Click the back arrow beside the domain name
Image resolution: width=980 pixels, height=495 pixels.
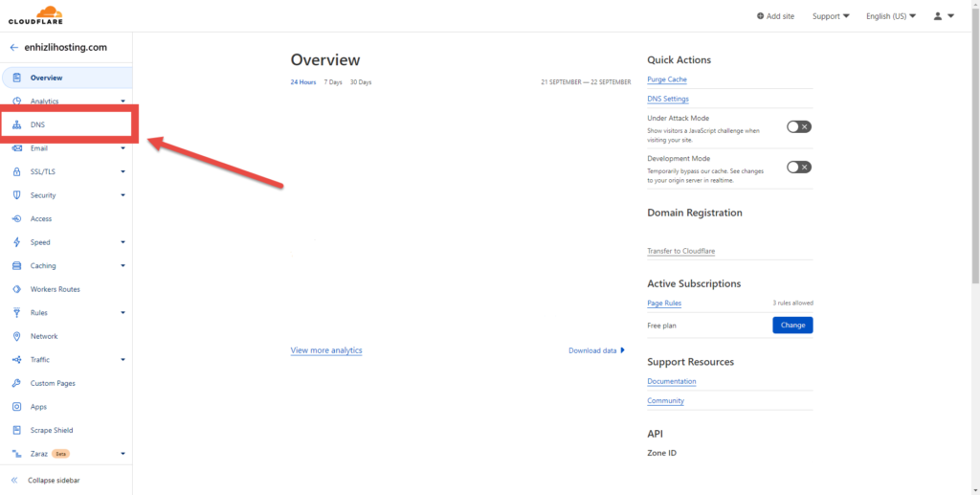click(x=13, y=47)
